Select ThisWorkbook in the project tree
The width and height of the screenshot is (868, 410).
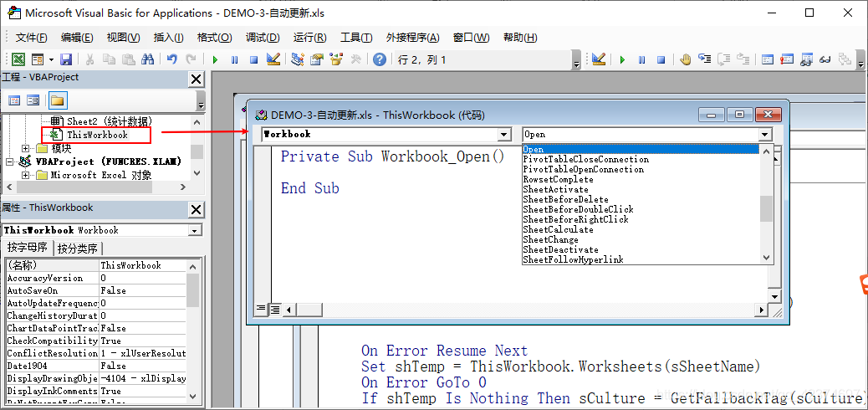coord(98,135)
